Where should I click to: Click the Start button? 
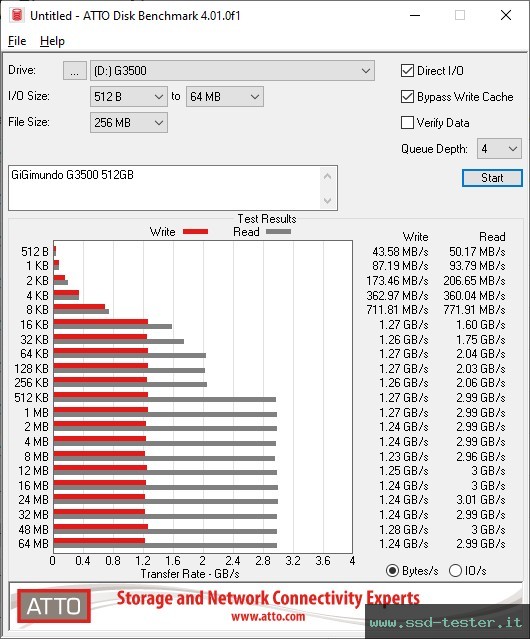[x=492, y=178]
